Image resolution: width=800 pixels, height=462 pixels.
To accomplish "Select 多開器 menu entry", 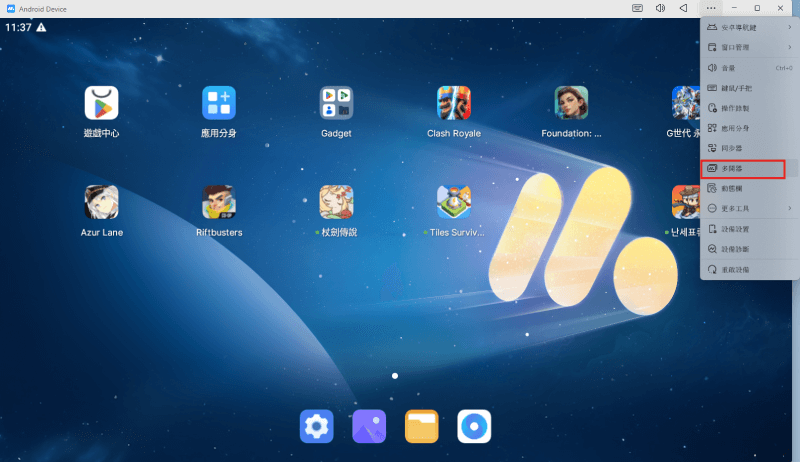I will coord(749,168).
